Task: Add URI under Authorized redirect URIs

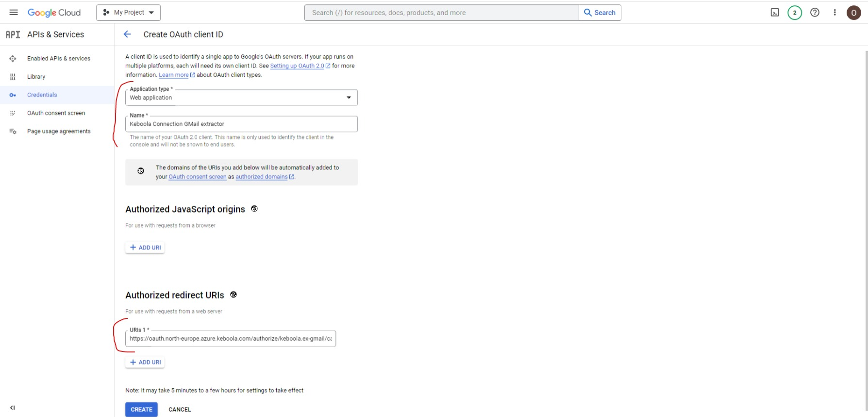Action: click(145, 362)
